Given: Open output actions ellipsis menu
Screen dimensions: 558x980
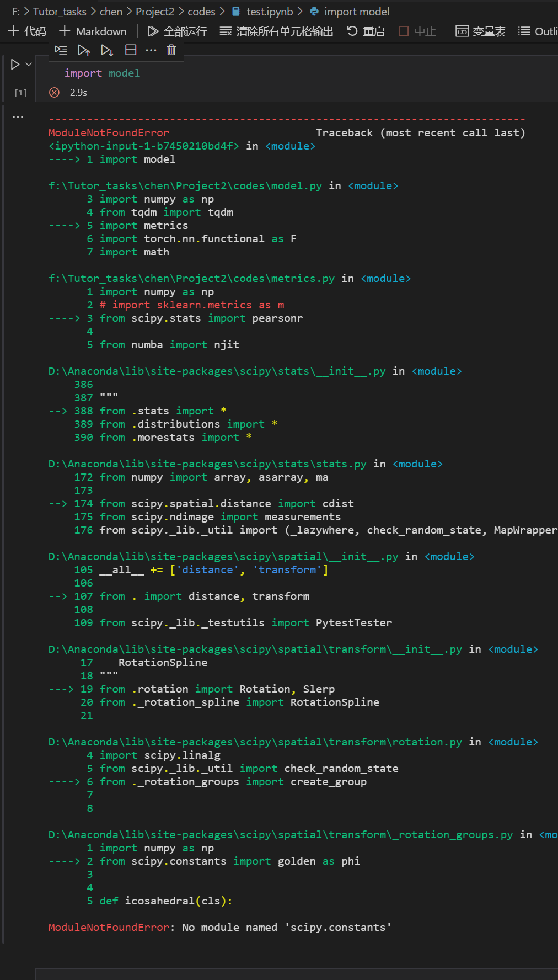Looking at the screenshot, I should [18, 117].
